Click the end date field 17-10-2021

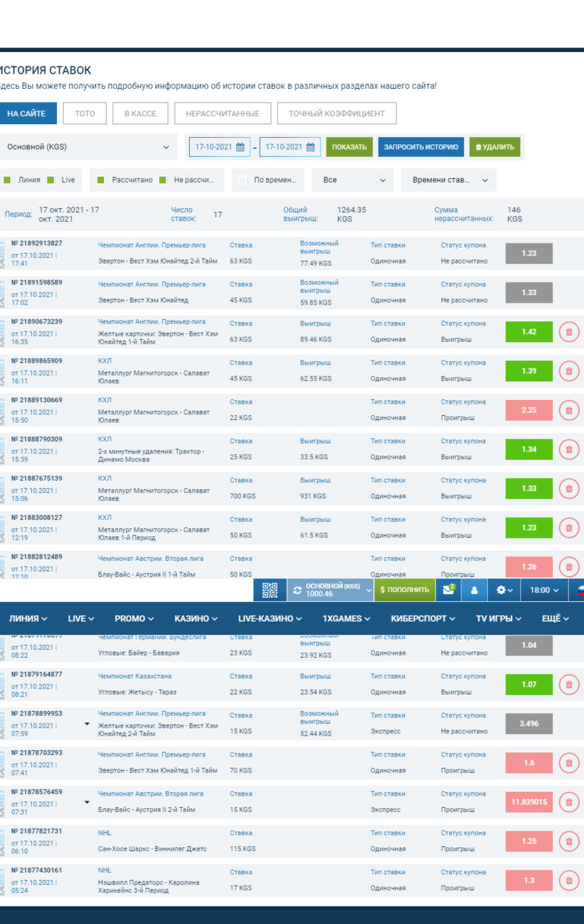(x=290, y=147)
